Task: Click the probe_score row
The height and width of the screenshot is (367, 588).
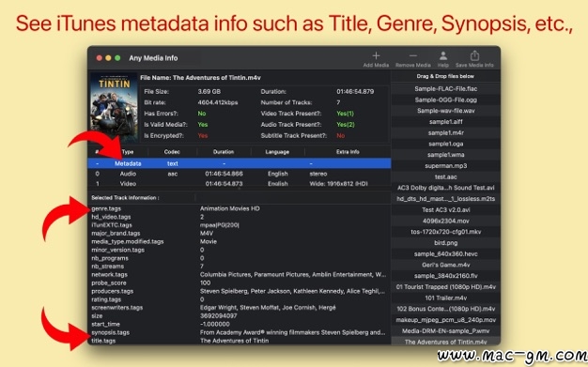Action: tap(240, 283)
